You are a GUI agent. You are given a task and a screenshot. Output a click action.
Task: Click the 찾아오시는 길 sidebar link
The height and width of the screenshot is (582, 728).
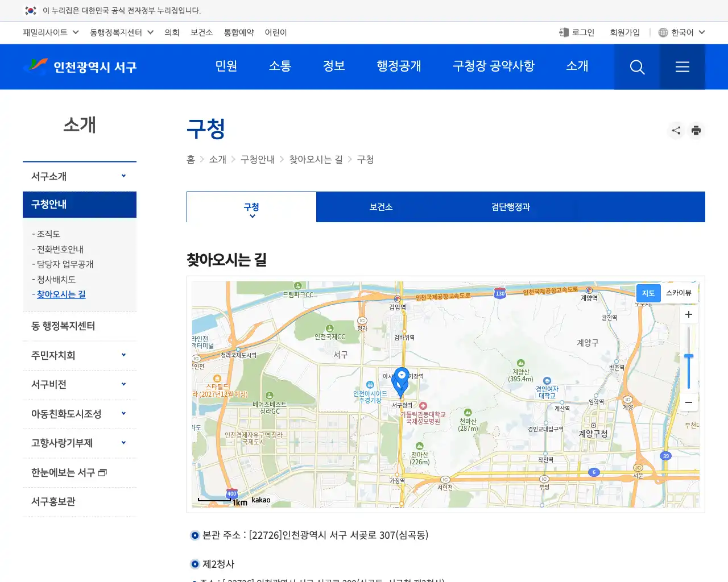coord(61,294)
